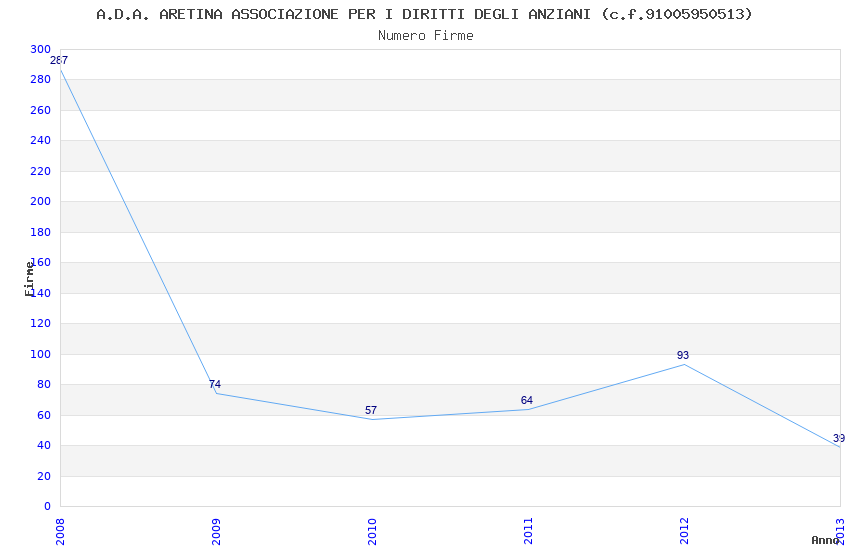Click the 2008 x-axis year label
The height and width of the screenshot is (550, 850).
pos(60,530)
